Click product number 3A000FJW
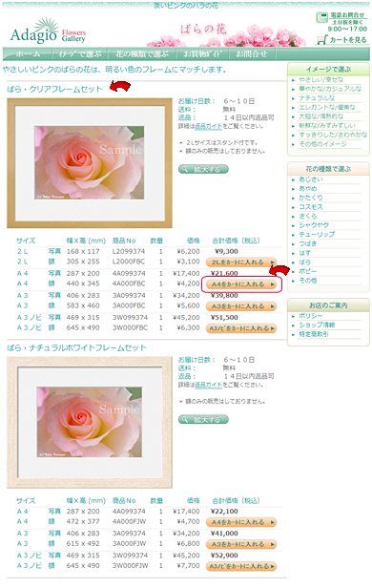372x588 pixels. click(129, 543)
